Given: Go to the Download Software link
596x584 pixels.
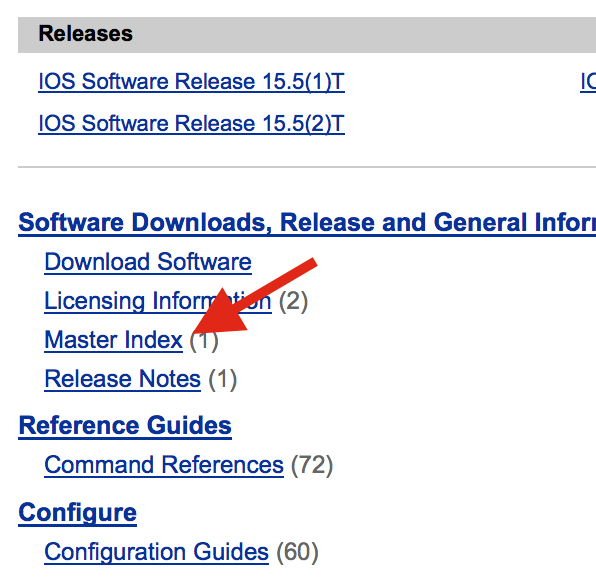Looking at the screenshot, I should coord(148,262).
